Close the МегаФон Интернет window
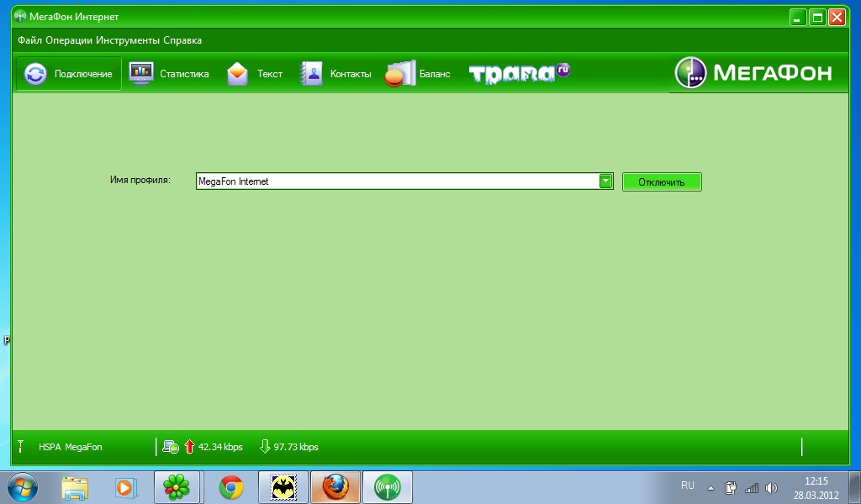This screenshot has width=861, height=504. tap(837, 18)
